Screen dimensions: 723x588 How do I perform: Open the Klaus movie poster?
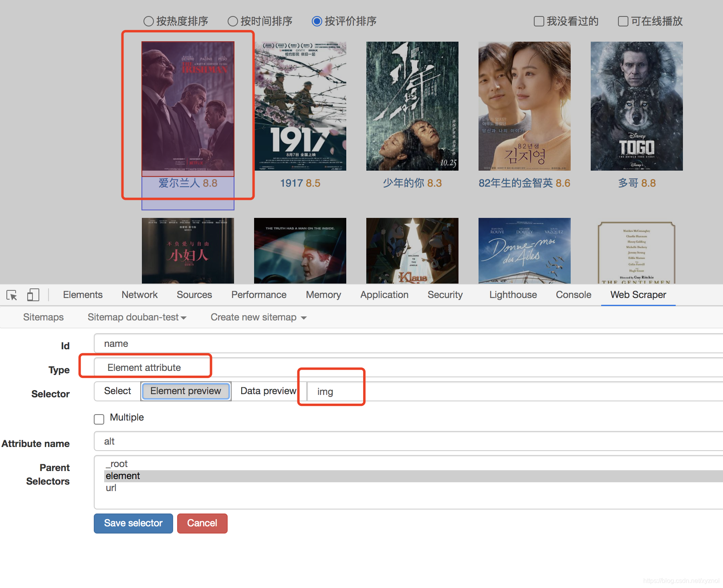412,251
